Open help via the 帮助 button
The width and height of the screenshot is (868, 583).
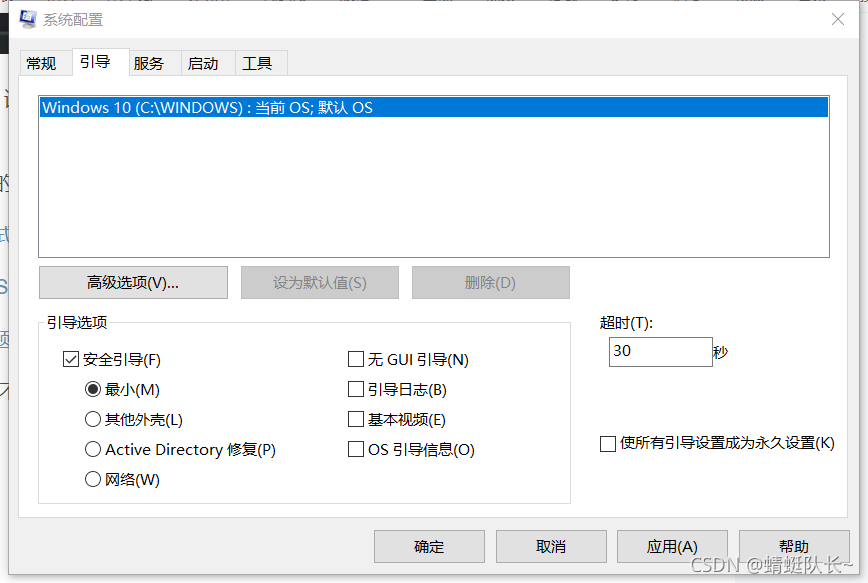(794, 546)
